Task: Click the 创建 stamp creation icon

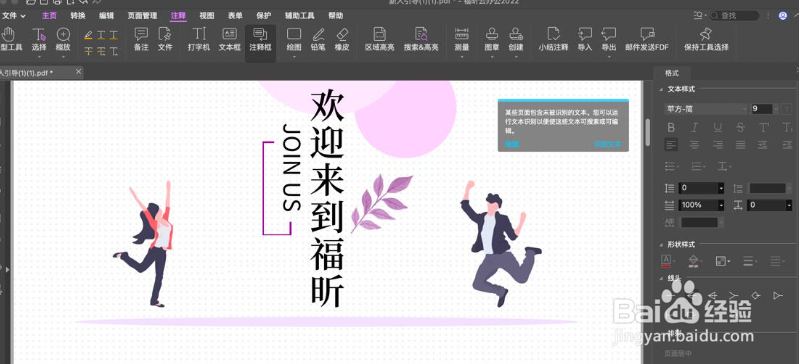Action: pos(516,39)
